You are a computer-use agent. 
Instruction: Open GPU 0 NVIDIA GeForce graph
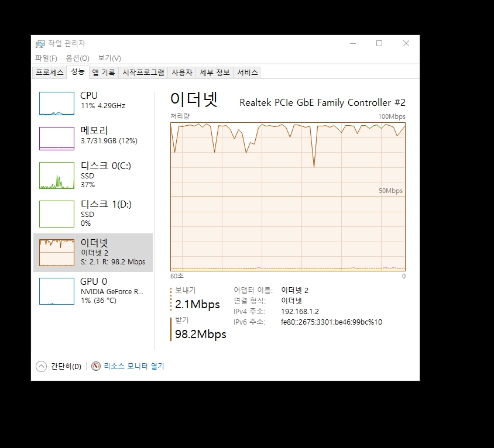[x=93, y=291]
